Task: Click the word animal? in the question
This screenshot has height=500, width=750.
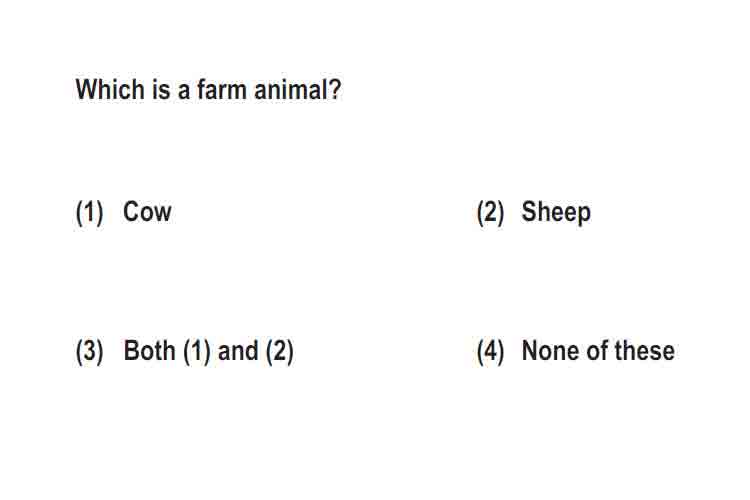Action: (298, 89)
